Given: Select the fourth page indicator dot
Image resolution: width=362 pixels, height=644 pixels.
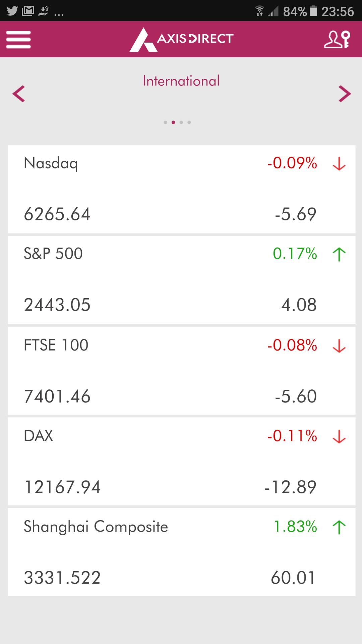Looking at the screenshot, I should (x=189, y=122).
